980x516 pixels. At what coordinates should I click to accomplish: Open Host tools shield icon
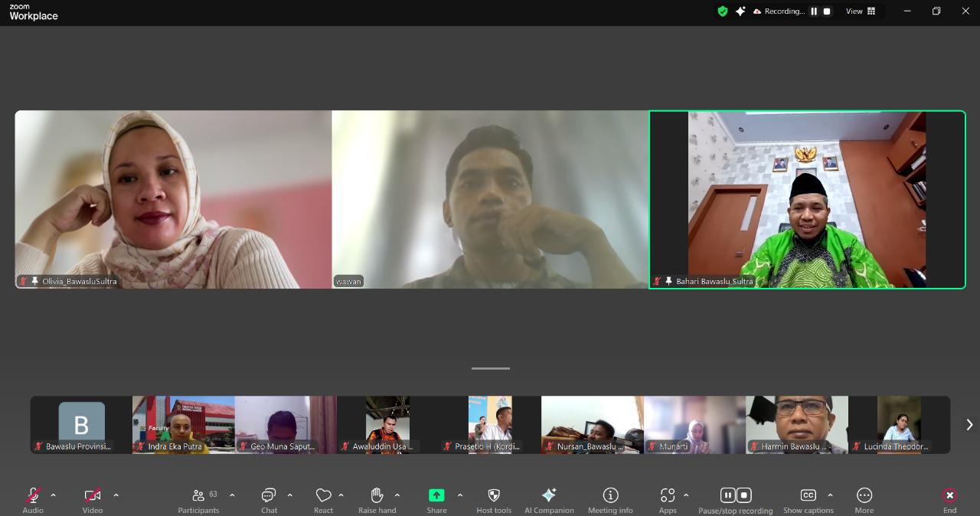[494, 496]
